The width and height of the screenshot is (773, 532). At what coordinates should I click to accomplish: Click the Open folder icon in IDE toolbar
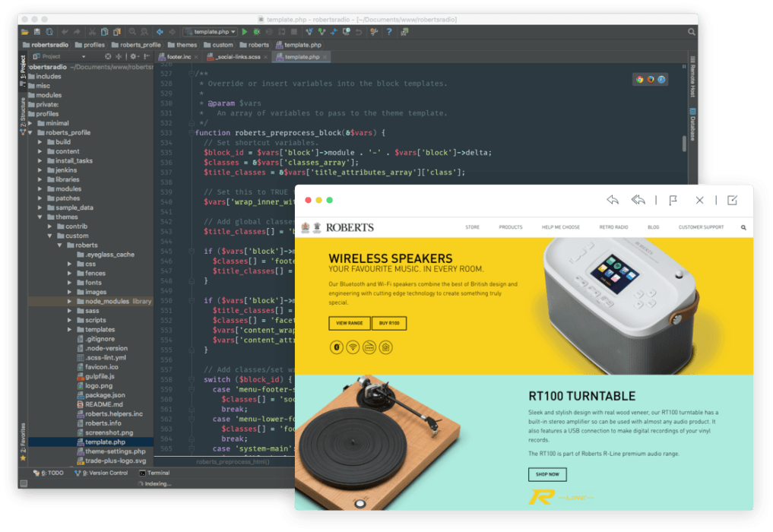[x=24, y=32]
